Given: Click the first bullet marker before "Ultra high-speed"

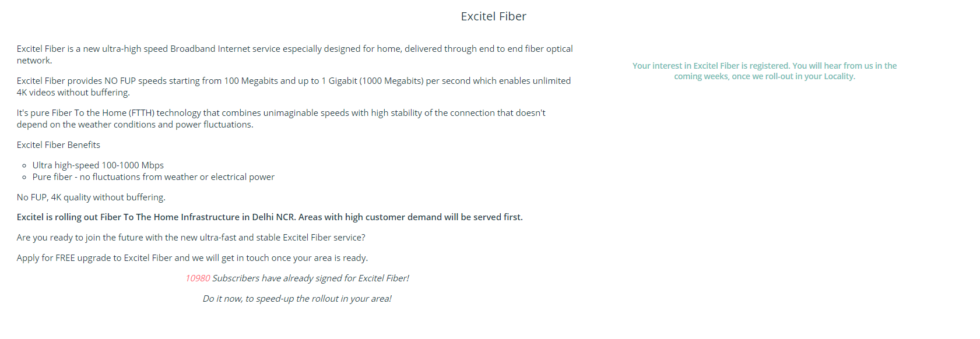Looking at the screenshot, I should 24,166.
